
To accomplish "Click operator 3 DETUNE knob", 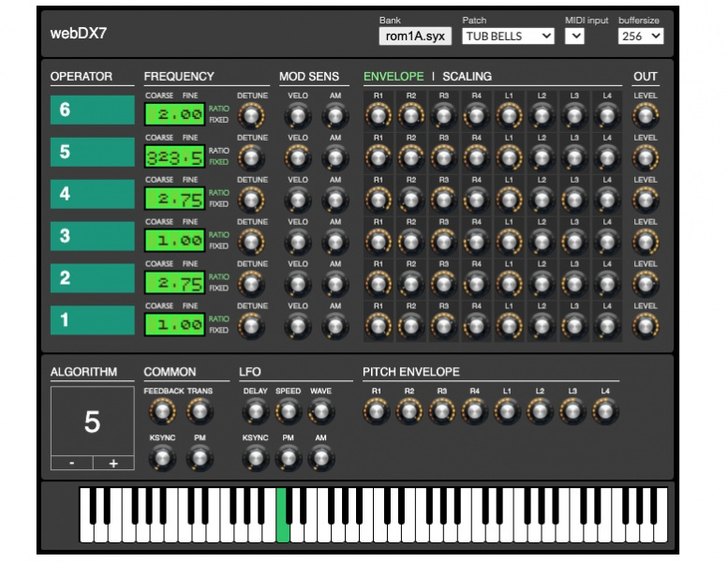I will coord(251,242).
